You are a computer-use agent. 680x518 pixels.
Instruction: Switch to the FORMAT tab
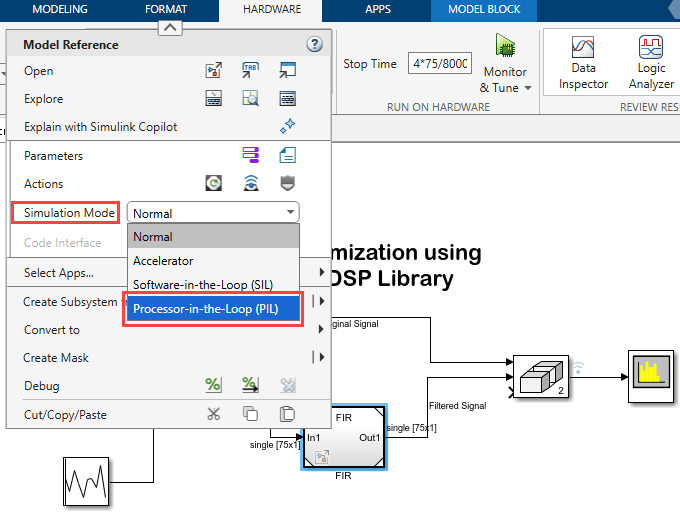point(166,9)
